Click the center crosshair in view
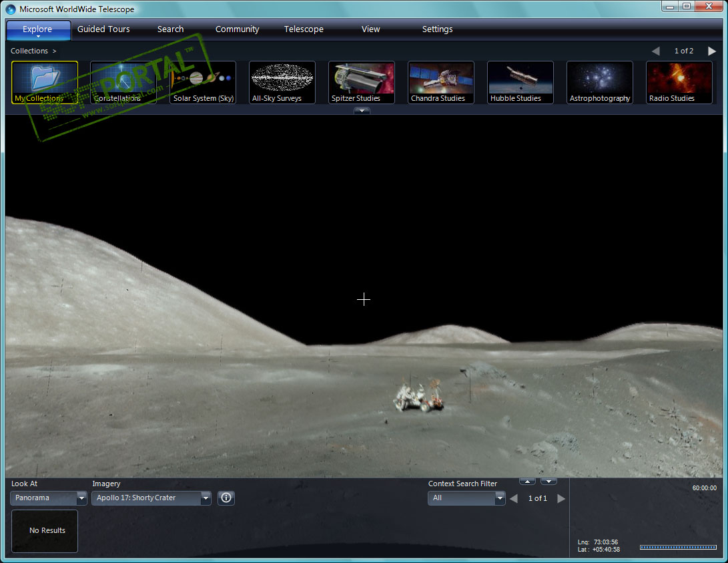728x563 pixels. (x=364, y=300)
